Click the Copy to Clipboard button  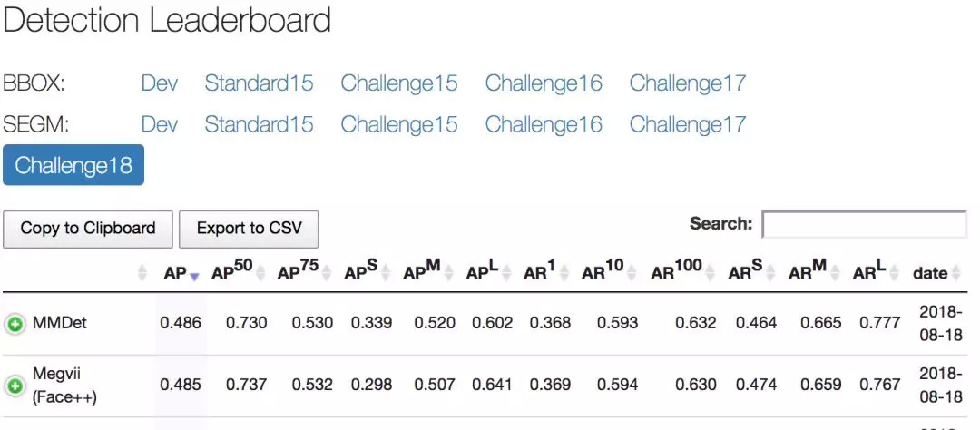click(x=87, y=229)
